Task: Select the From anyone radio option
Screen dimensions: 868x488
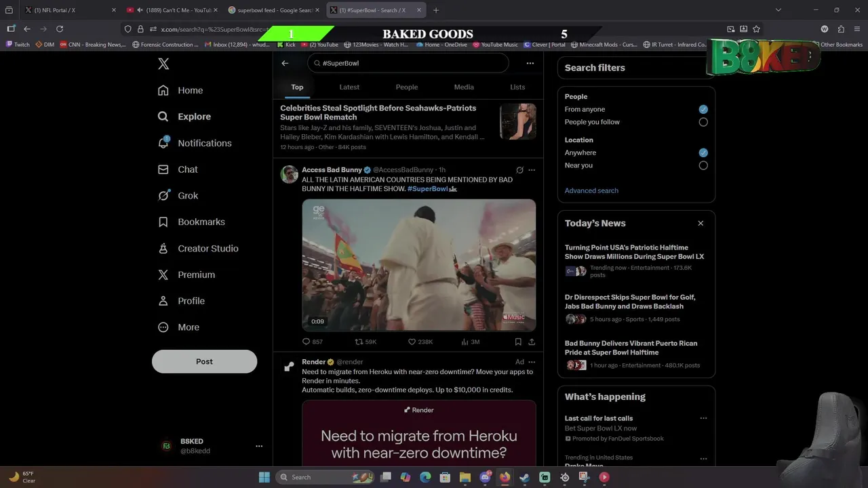Action: click(x=703, y=109)
